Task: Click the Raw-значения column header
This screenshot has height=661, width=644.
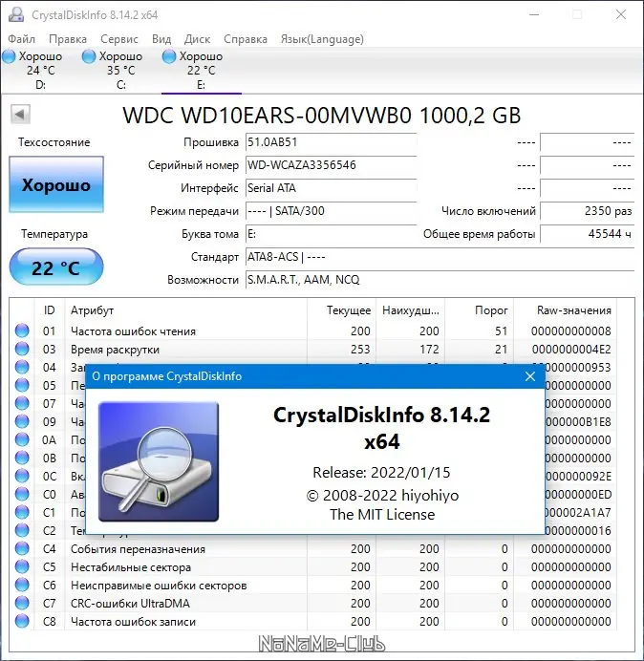Action: coord(565,310)
